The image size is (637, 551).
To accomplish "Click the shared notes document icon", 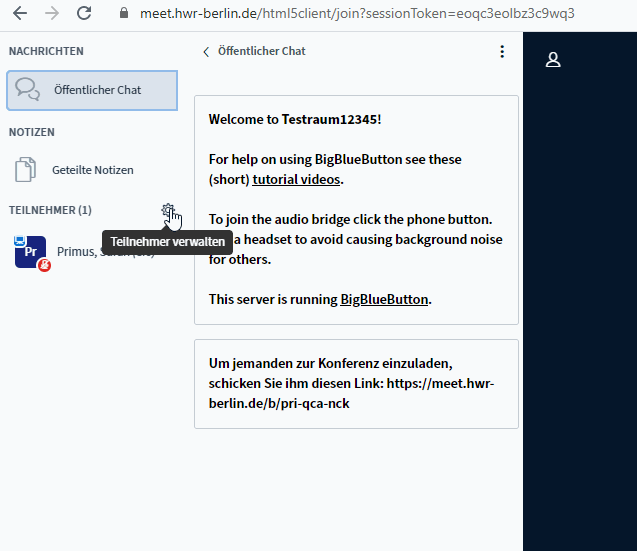I will click(26, 170).
